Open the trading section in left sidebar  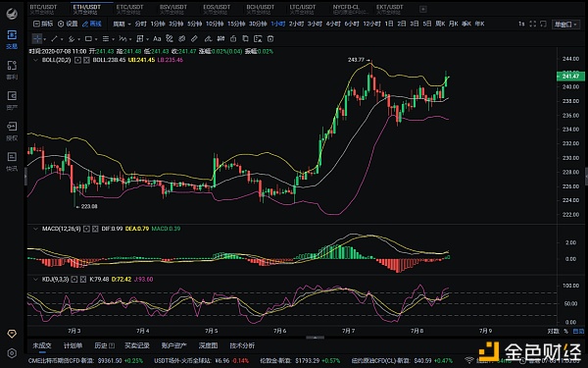pyautogui.click(x=12, y=39)
